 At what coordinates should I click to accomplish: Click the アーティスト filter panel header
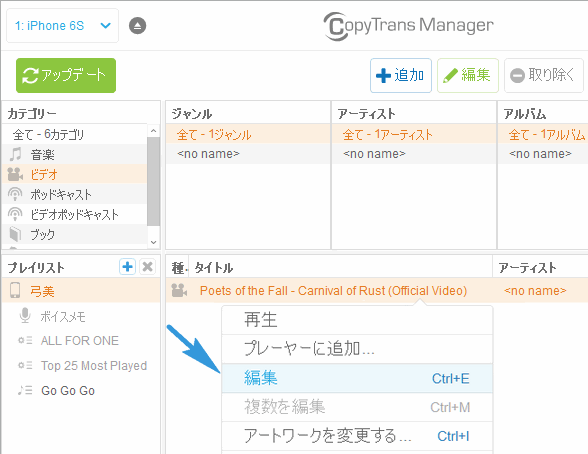pyautogui.click(x=414, y=113)
